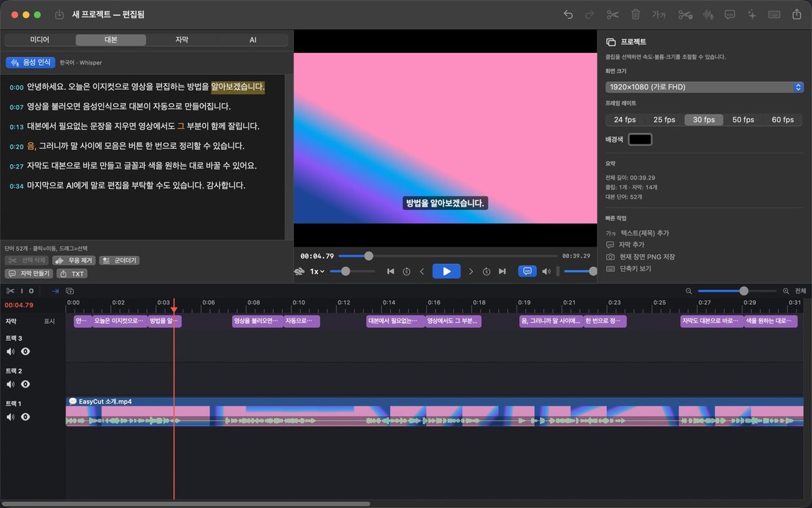This screenshot has width=812, height=508.
Task: Toggle 표시 on the subtitle track
Action: (49, 321)
